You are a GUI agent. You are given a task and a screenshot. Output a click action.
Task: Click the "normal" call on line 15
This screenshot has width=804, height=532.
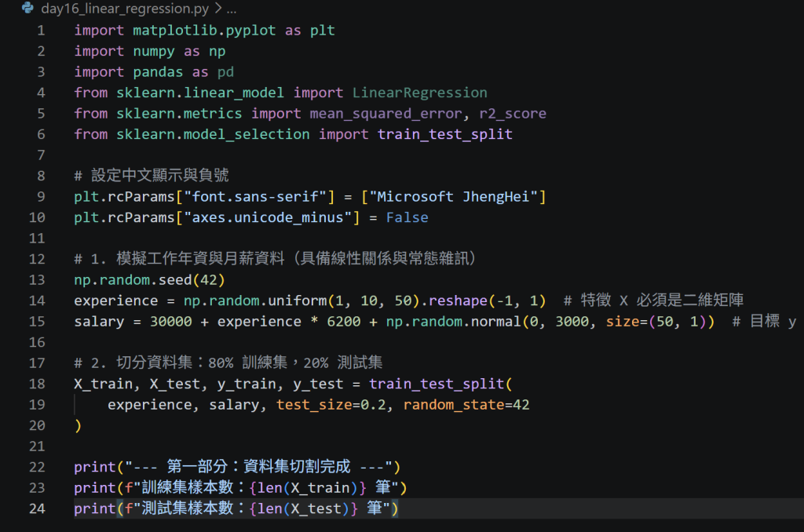tap(495, 322)
